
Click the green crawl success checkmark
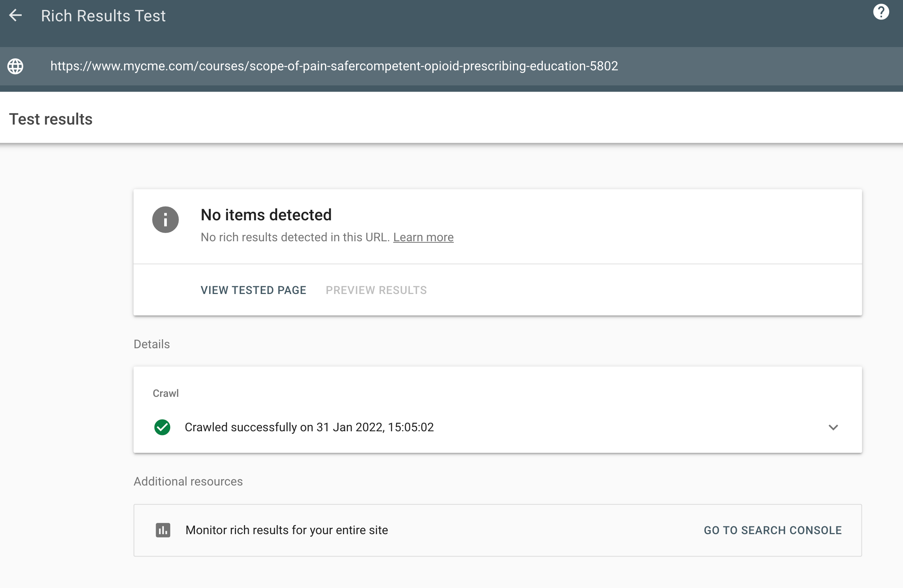[162, 427]
